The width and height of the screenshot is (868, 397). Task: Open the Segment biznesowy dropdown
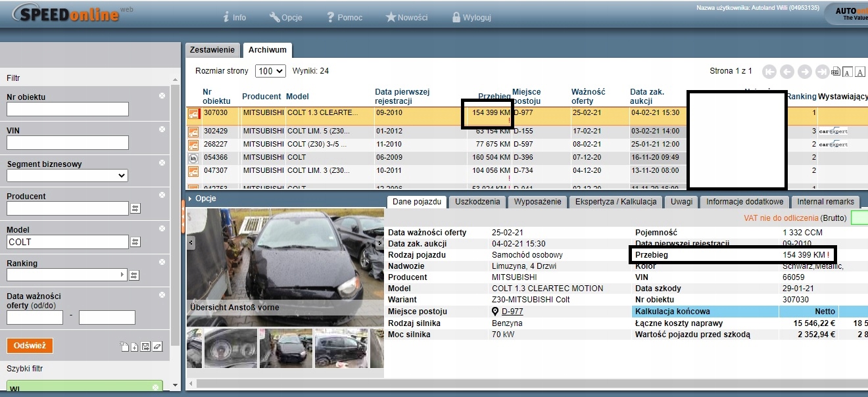pyautogui.click(x=67, y=175)
